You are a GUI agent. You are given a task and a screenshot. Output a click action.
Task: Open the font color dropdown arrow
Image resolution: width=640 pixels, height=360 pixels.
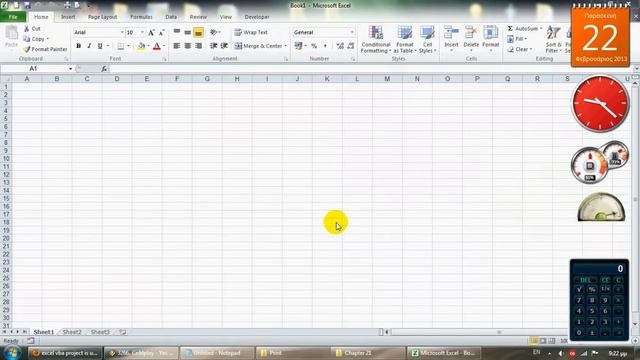pyautogui.click(x=164, y=46)
